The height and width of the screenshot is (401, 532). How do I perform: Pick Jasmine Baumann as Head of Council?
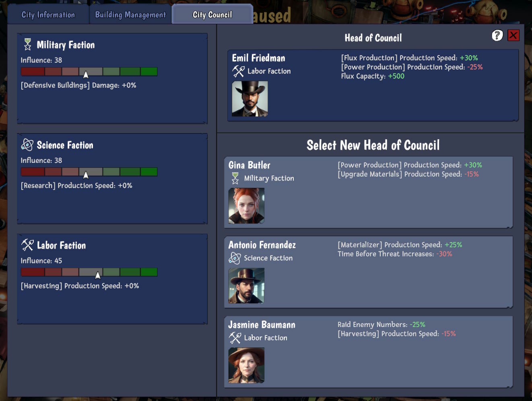[369, 352]
